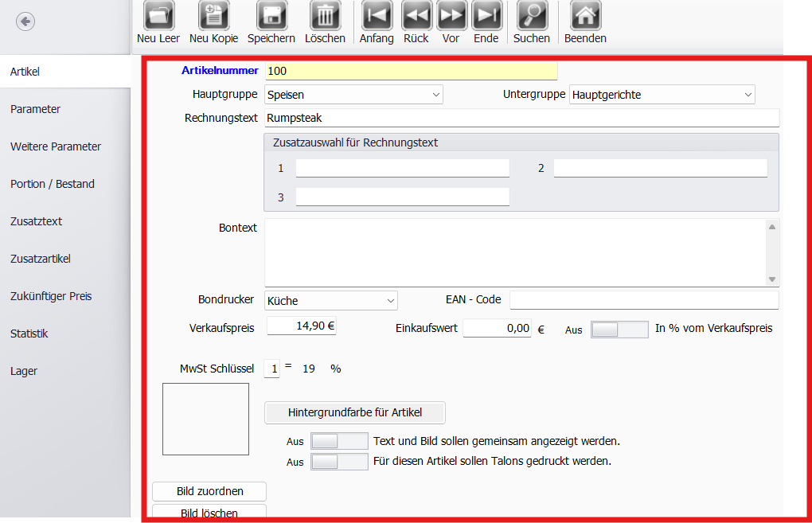Open search with Suchen magnifier icon
Screen dimensions: 812x523
coord(532,16)
